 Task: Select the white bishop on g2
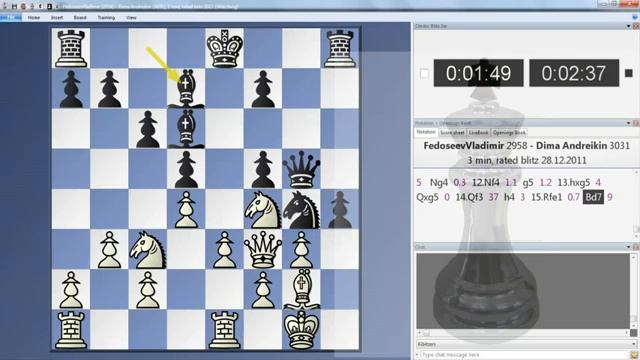[x=302, y=289]
